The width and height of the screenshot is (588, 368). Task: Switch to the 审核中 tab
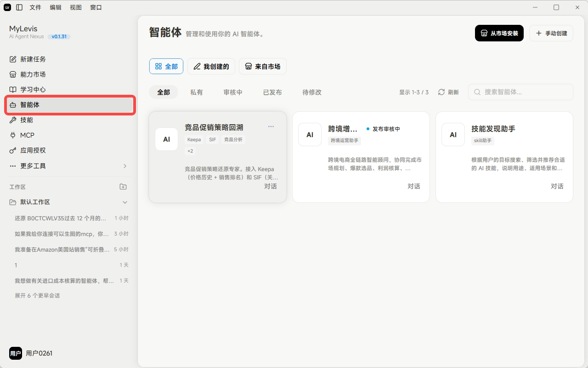[233, 92]
